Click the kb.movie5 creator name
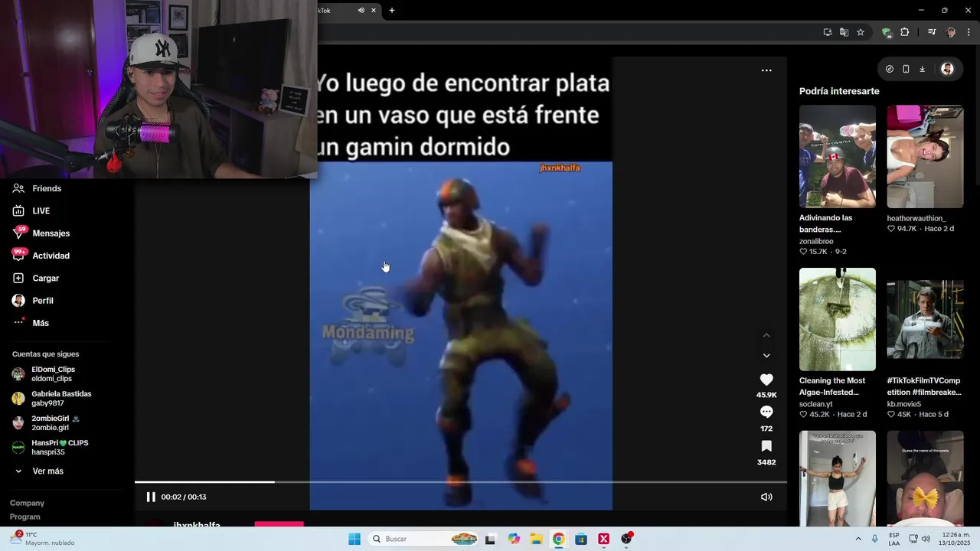This screenshot has height=551, width=980. click(903, 404)
